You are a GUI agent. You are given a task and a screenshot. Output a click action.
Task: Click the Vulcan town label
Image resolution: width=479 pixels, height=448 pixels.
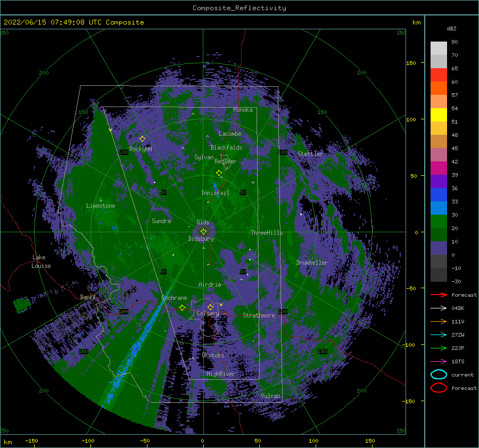click(x=270, y=396)
